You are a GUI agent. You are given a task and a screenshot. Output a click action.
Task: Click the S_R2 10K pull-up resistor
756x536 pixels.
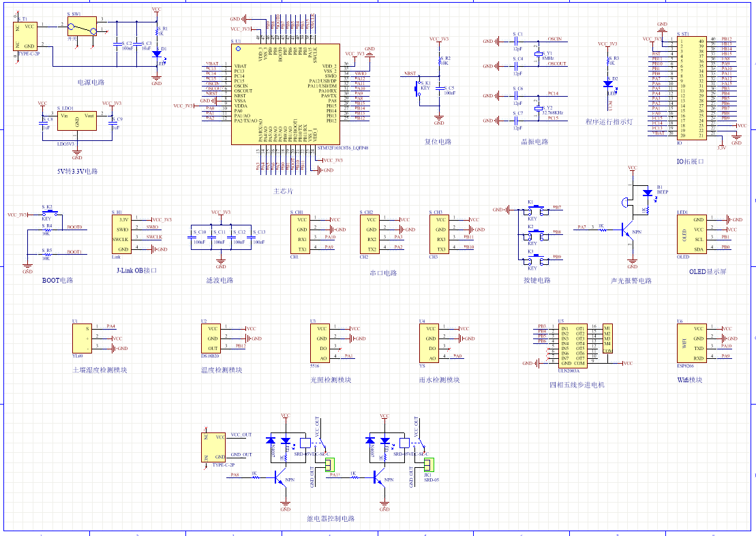tap(439, 61)
